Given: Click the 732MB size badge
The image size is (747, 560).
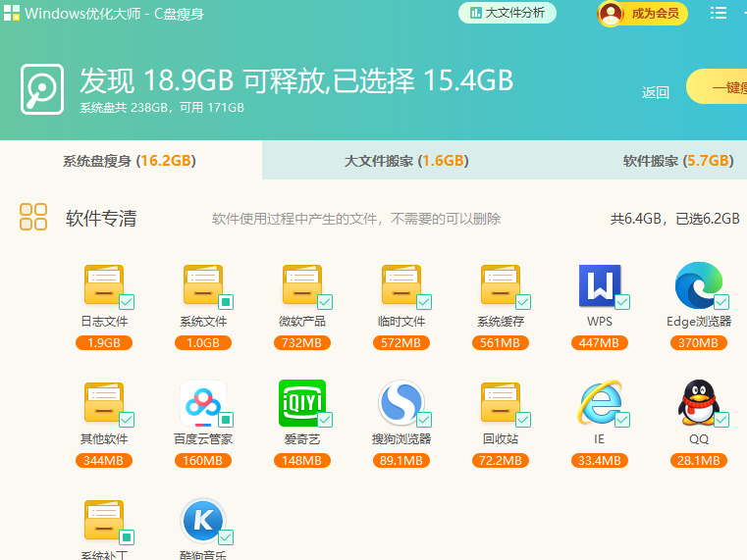Looking at the screenshot, I should point(302,342).
